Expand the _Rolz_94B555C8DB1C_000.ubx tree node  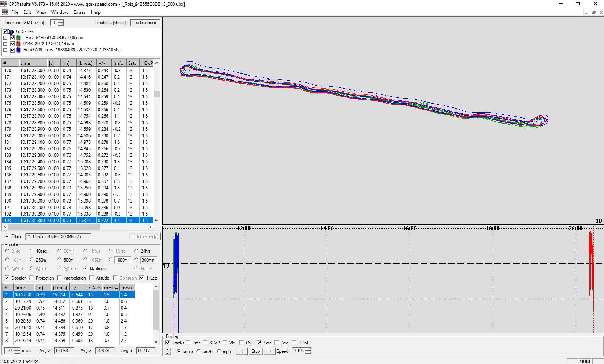point(5,38)
